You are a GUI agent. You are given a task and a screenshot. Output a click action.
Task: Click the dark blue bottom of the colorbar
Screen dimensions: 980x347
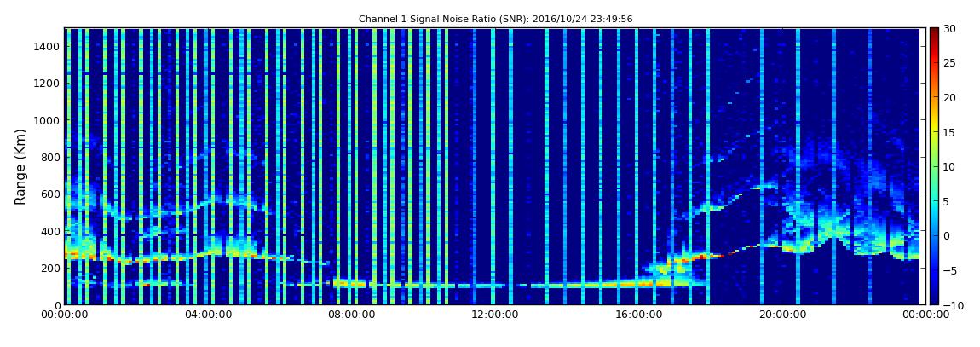pos(934,299)
